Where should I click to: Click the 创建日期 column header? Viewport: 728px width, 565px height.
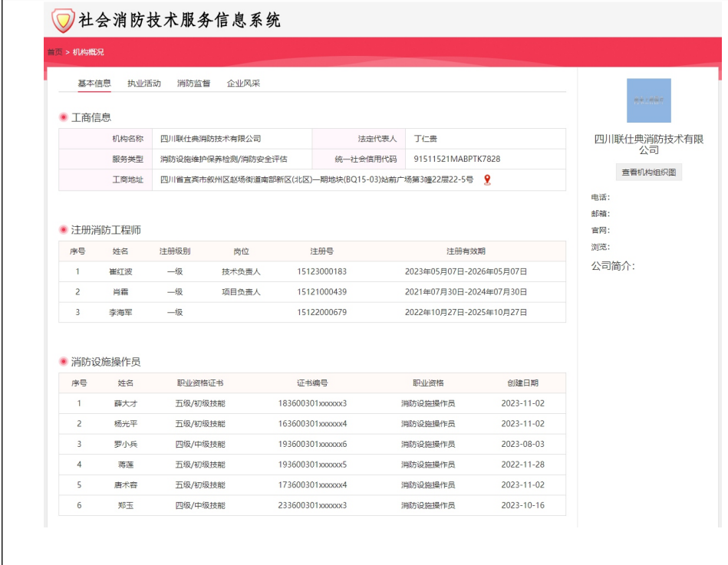tap(522, 383)
